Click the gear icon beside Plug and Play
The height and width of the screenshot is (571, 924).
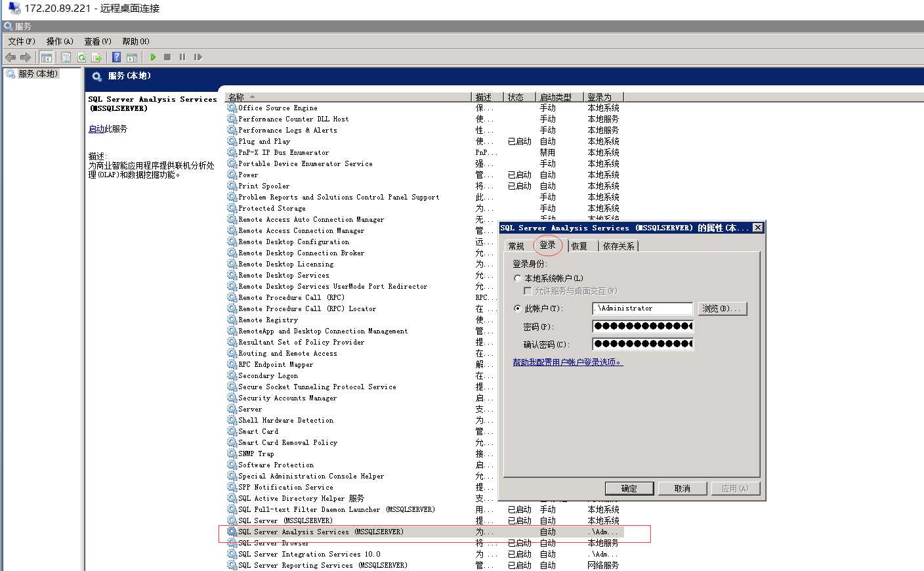[232, 141]
